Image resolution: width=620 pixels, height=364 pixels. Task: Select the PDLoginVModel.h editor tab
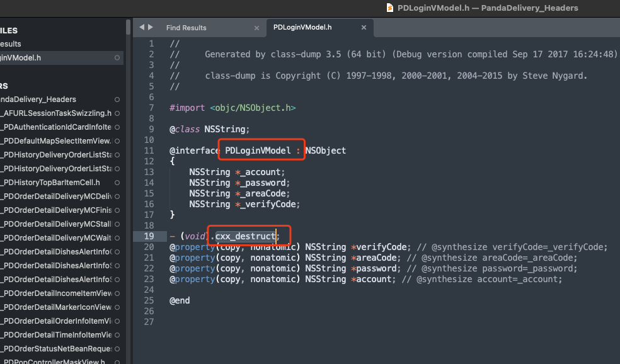pyautogui.click(x=302, y=28)
